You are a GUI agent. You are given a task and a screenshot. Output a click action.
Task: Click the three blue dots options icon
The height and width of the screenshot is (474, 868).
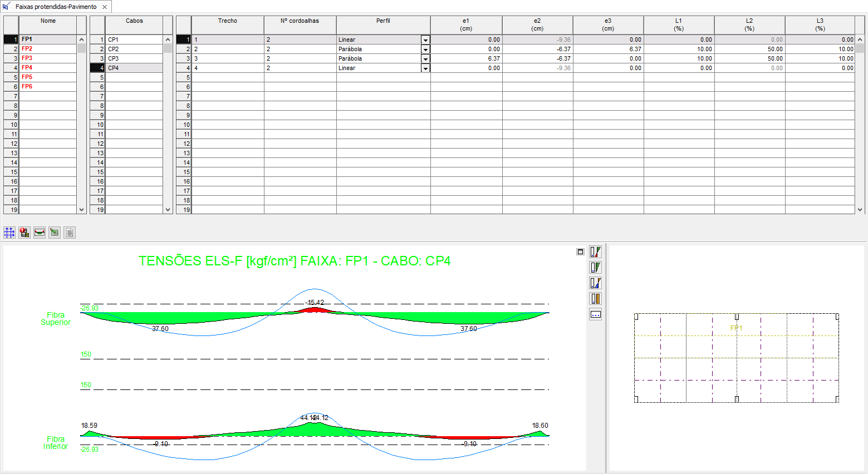595,314
